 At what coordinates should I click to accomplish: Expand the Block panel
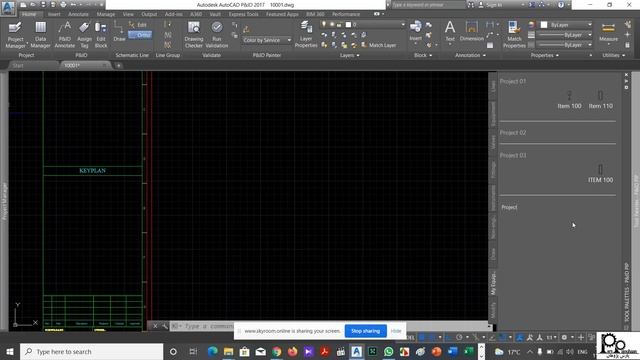422,55
